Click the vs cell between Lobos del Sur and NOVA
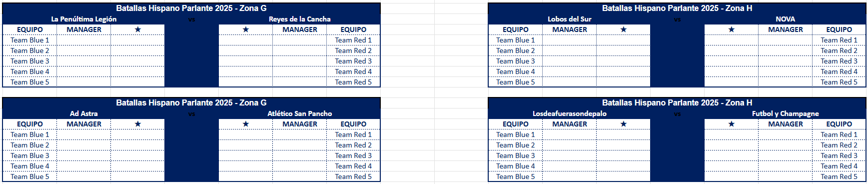Image resolution: width=868 pixels, height=184 pixels. (677, 19)
